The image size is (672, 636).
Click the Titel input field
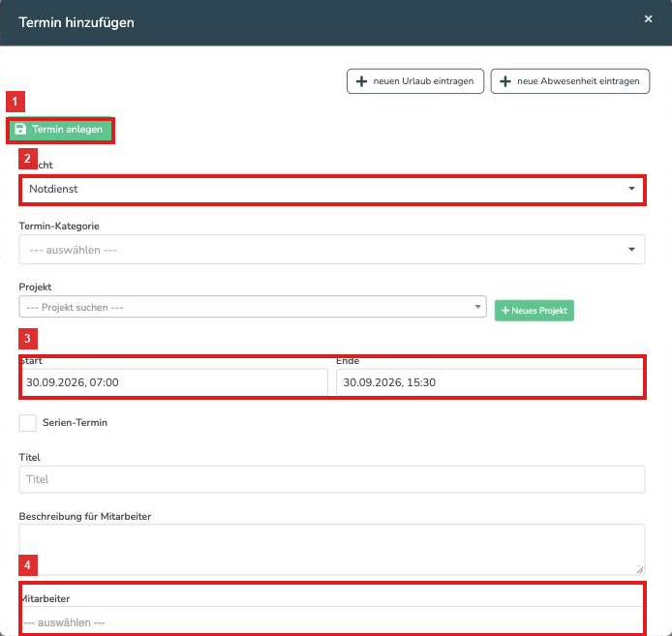click(332, 479)
